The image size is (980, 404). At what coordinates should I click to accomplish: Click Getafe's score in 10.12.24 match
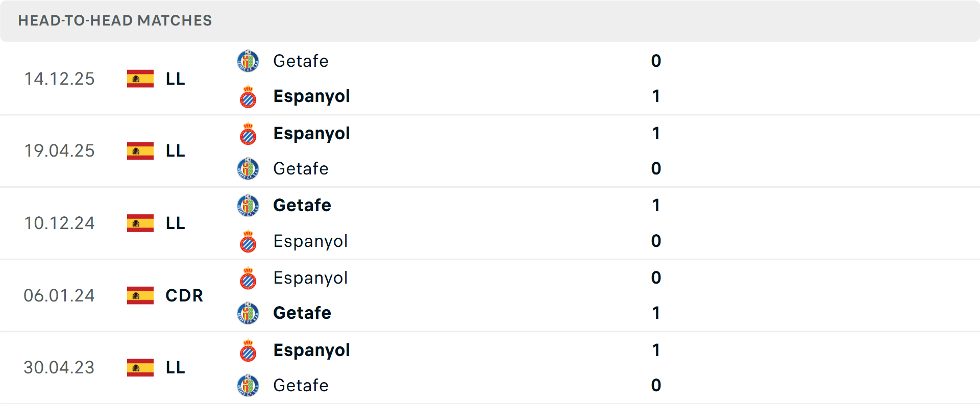(656, 206)
